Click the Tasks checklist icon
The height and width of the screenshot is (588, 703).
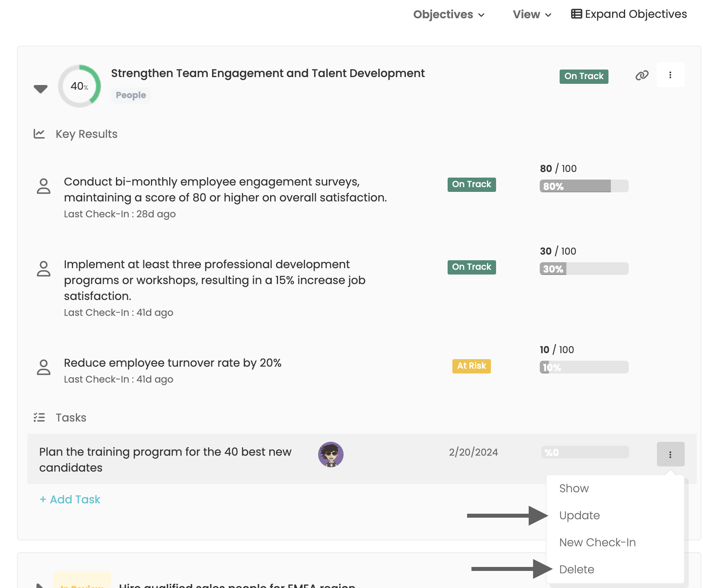[x=39, y=418]
